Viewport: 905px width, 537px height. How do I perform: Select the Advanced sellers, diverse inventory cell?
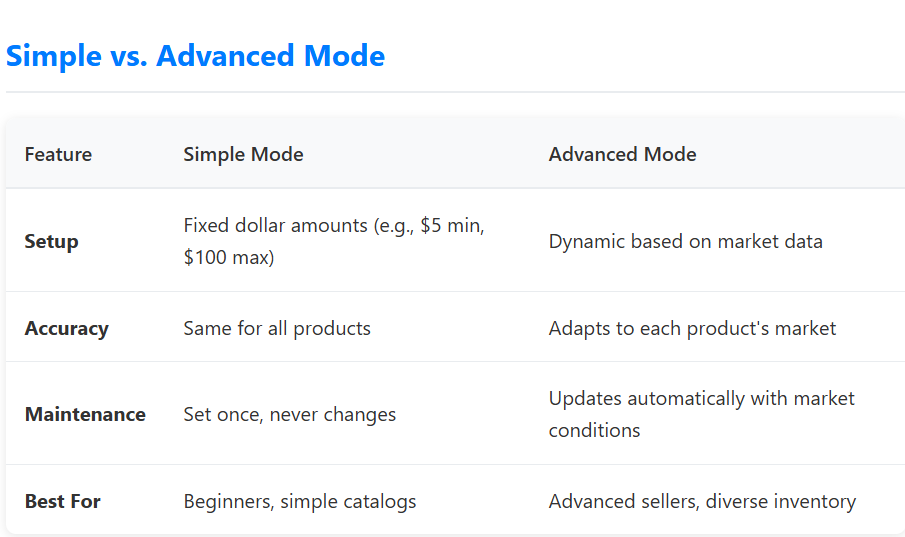pos(702,501)
